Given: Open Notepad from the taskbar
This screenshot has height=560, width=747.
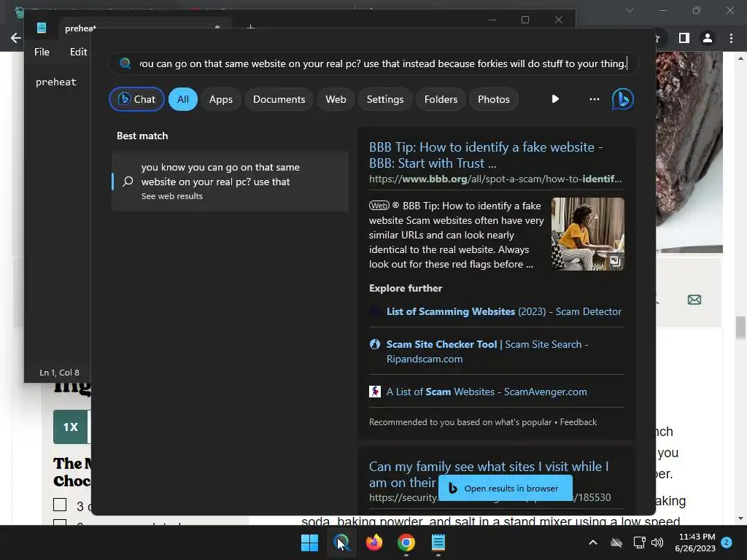Looking at the screenshot, I should click(438, 542).
